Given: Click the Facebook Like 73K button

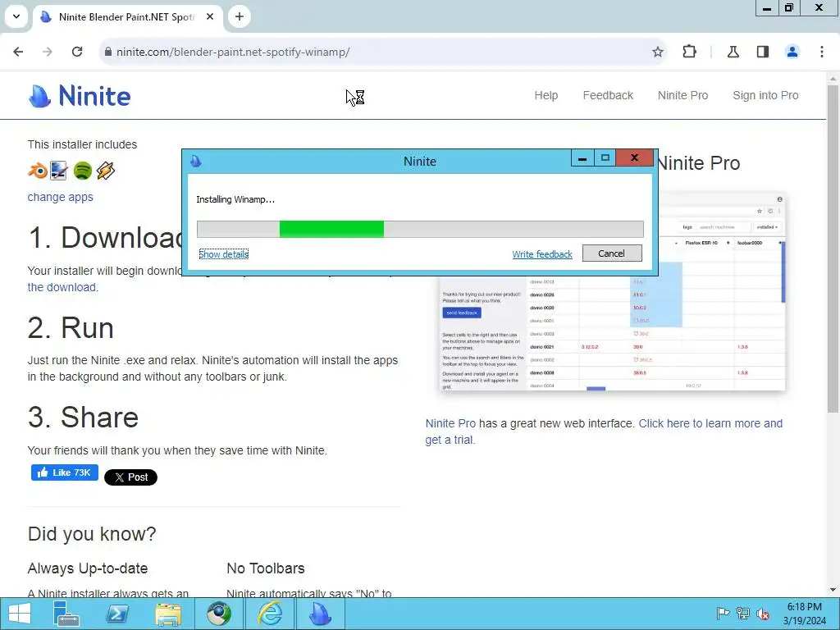Looking at the screenshot, I should coord(65,472).
